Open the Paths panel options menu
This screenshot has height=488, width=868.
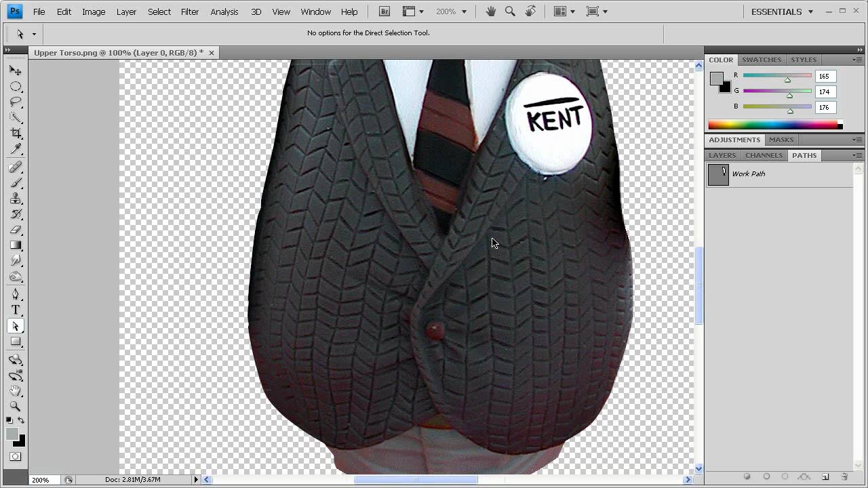pos(858,155)
